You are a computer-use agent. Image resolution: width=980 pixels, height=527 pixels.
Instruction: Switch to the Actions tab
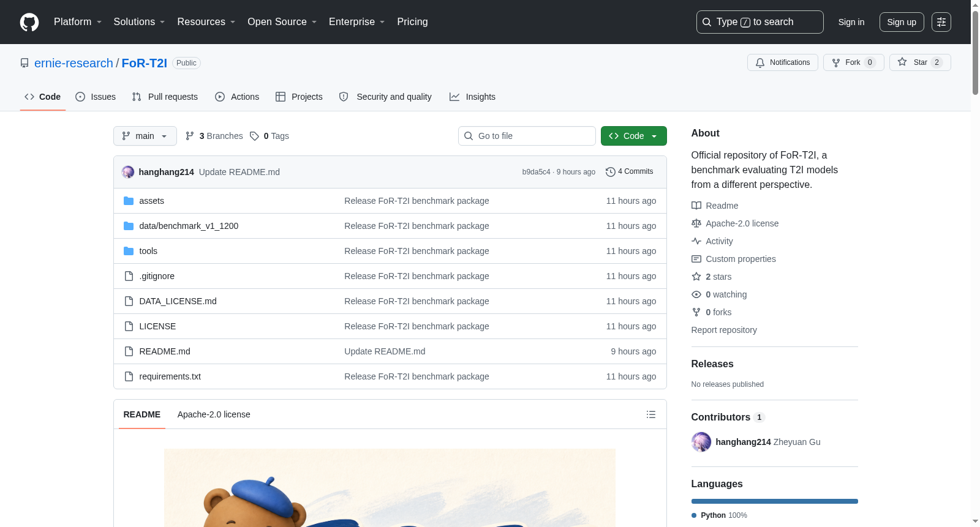pyautogui.click(x=237, y=97)
